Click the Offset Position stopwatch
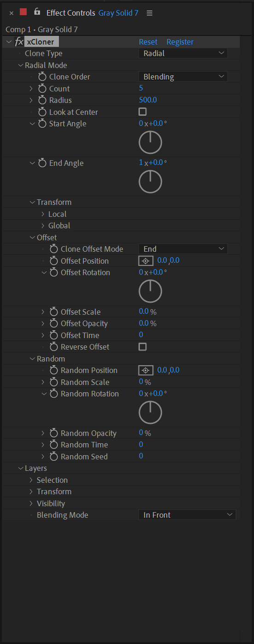Screen dimensions: 254x644 (54, 260)
